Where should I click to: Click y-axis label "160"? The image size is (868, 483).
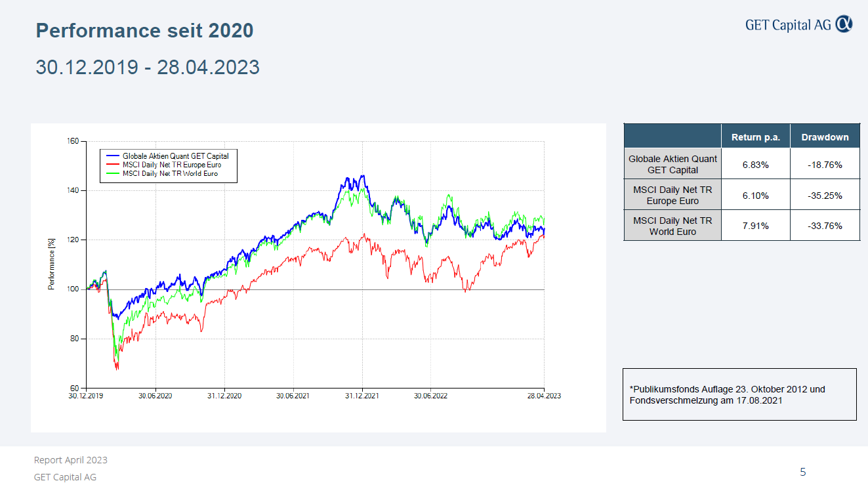pyautogui.click(x=73, y=141)
